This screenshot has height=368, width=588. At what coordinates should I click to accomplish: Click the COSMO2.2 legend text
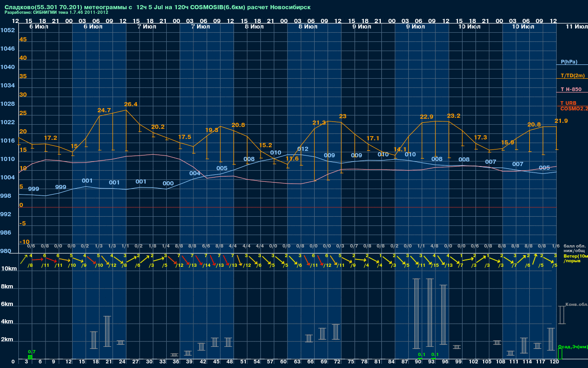574,109
